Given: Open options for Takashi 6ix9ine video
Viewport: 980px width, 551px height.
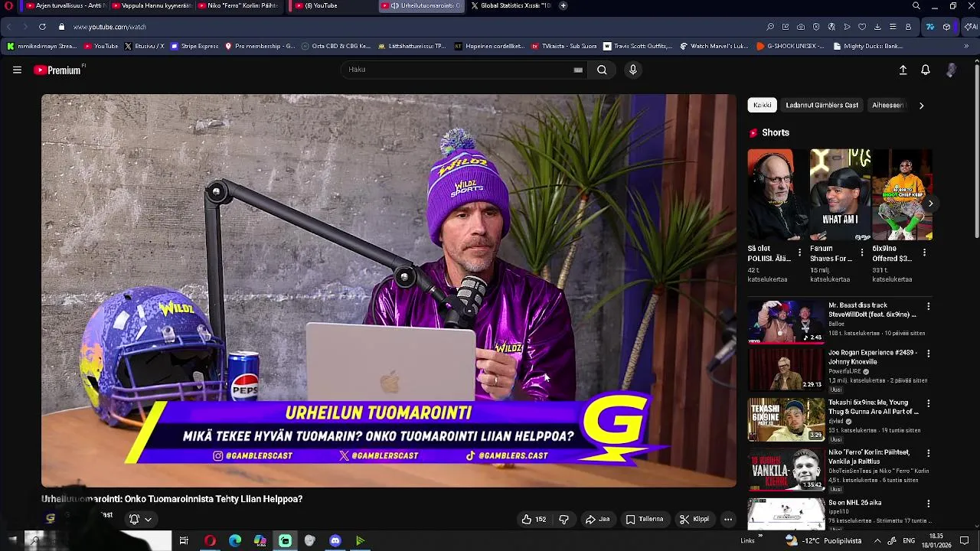Looking at the screenshot, I should click(x=928, y=403).
